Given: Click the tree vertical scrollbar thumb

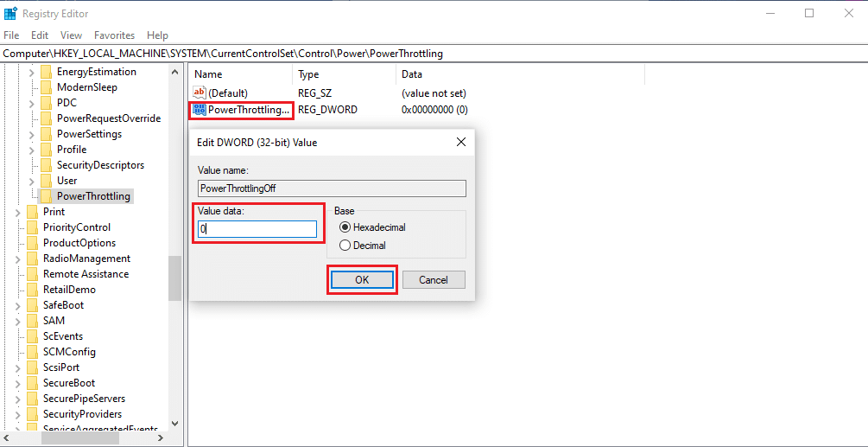Looking at the screenshot, I should coord(174,278).
